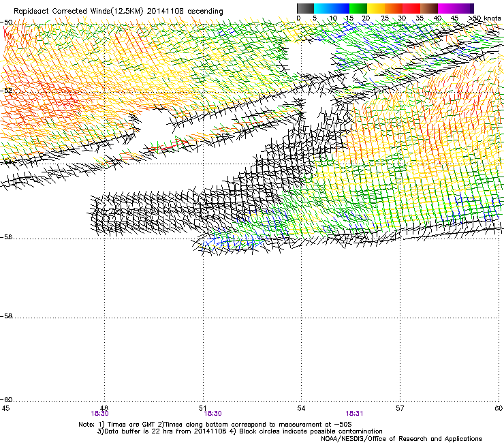This screenshot has width=504, height=443.
Task: Click the '51' longitude axis label
Action: pyautogui.click(x=202, y=408)
